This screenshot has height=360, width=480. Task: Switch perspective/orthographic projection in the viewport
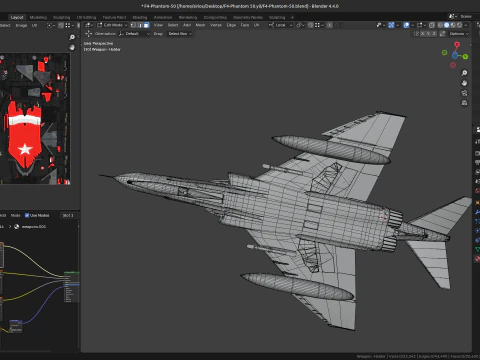464,103
